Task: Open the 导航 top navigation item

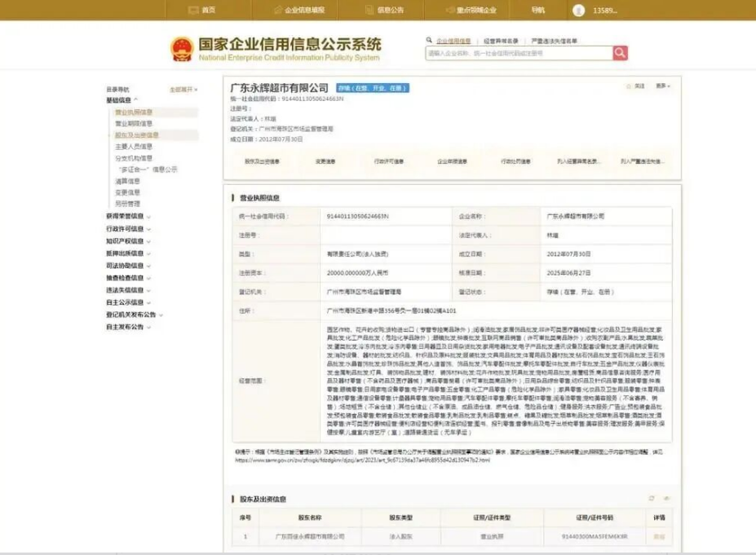Action: tap(538, 10)
